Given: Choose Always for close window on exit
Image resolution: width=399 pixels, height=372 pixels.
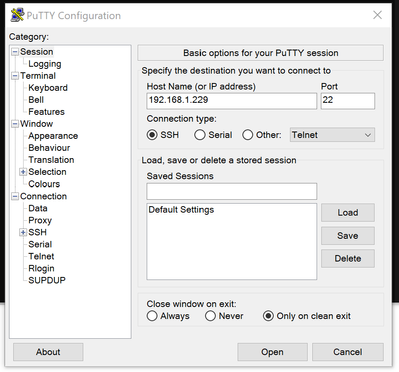Looking at the screenshot, I should click(x=152, y=316).
